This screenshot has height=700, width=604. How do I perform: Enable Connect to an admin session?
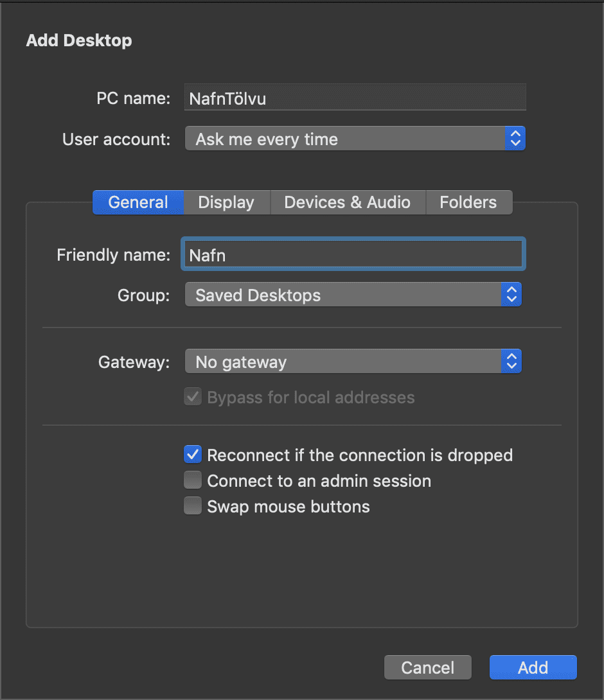click(193, 481)
